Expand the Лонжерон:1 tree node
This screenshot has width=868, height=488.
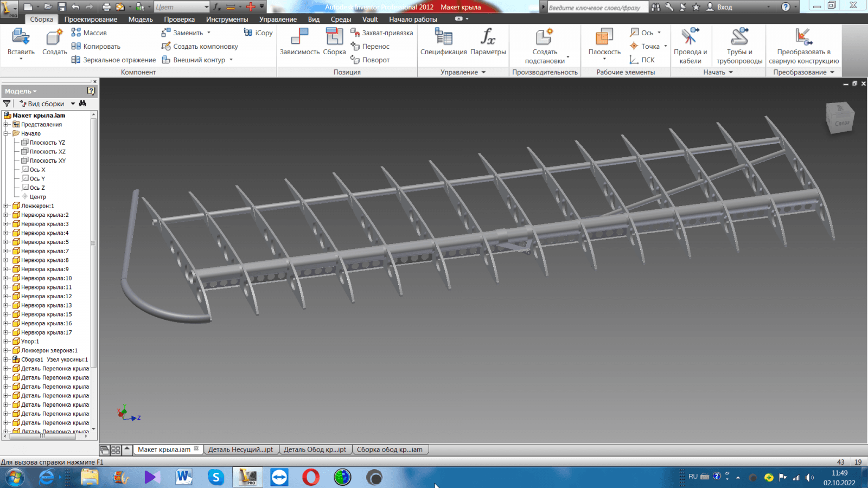coord(6,206)
